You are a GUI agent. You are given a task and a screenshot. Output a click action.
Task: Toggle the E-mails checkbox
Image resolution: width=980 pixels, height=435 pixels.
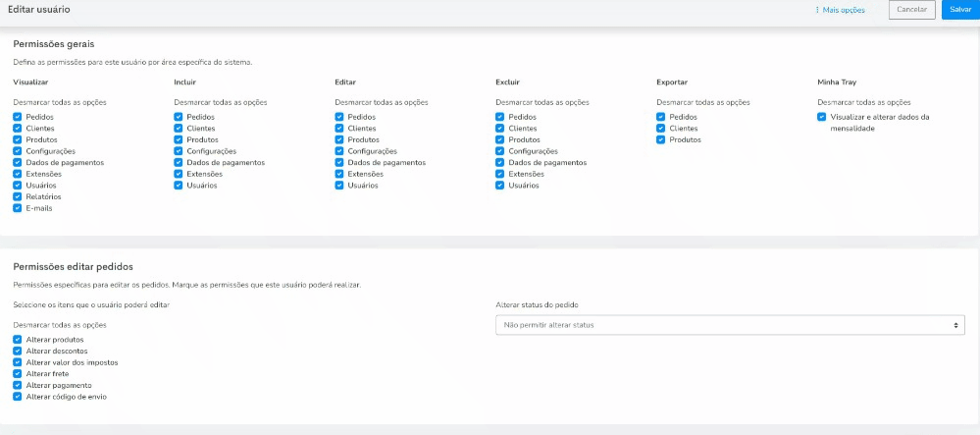[18, 208]
